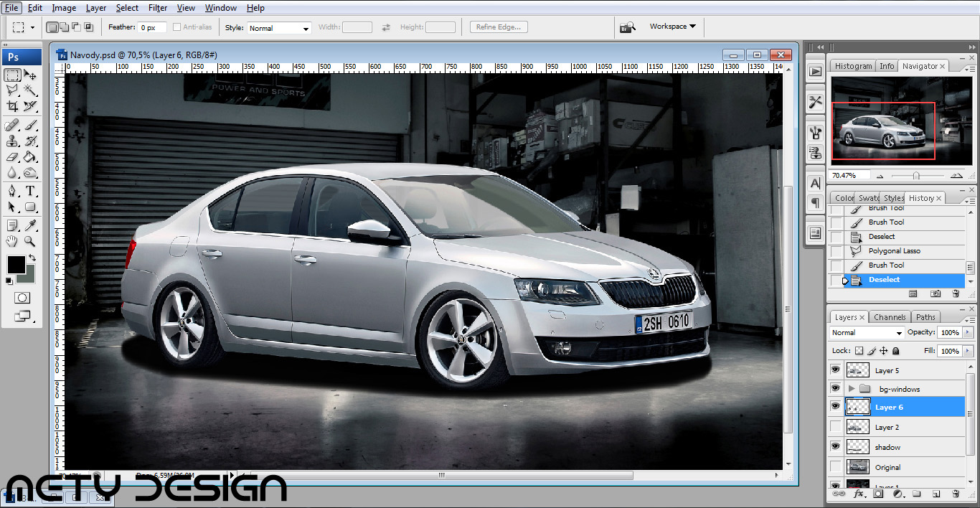
Task: Select the Path Selection tool
Action: (12, 207)
